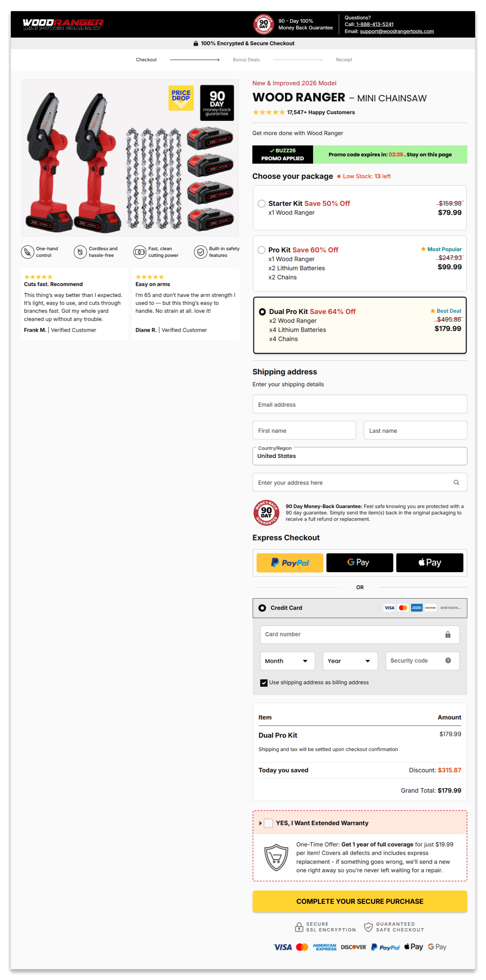The width and height of the screenshot is (486, 980).
Task: Select the Pro Kit package option
Action: click(x=359, y=263)
